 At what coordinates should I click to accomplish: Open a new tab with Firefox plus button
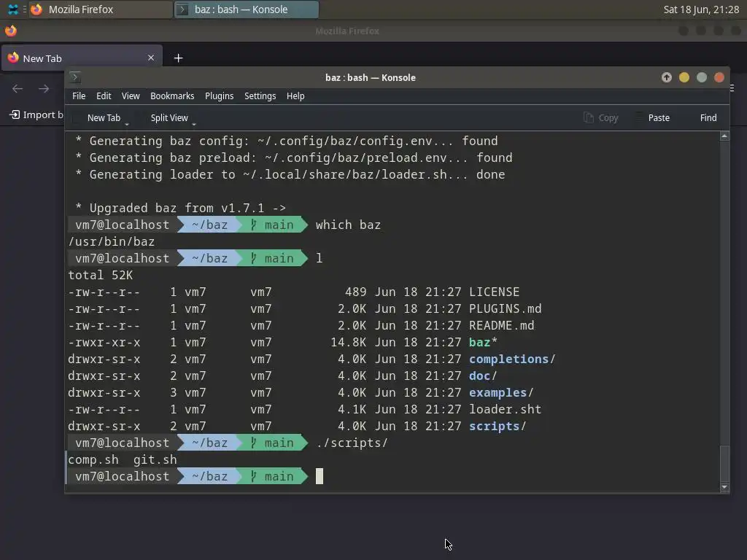pyautogui.click(x=178, y=58)
